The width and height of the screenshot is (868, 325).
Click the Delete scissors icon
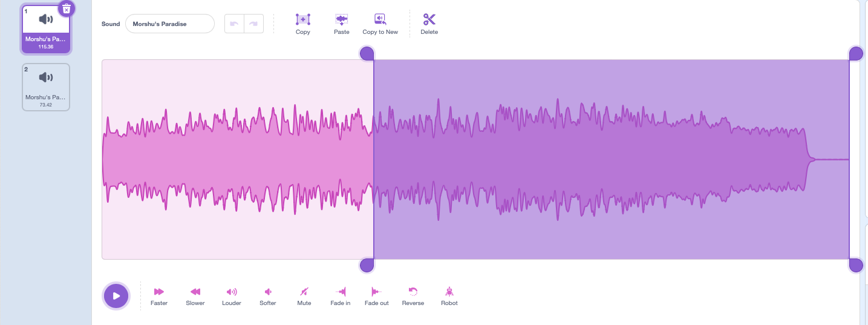pos(429,19)
